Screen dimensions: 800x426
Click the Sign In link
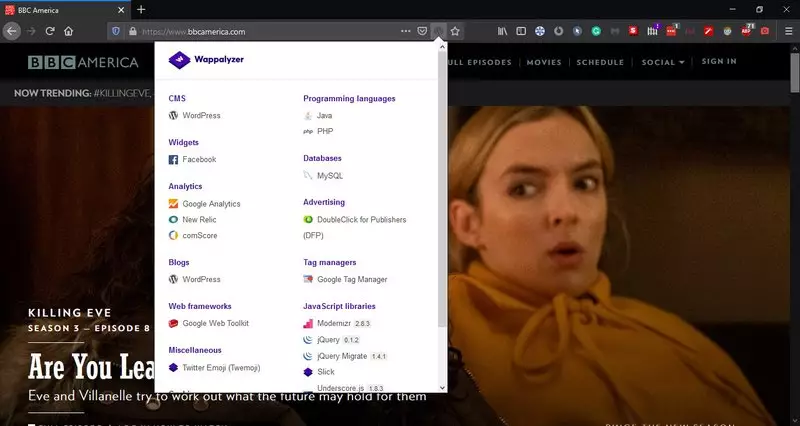click(x=719, y=61)
